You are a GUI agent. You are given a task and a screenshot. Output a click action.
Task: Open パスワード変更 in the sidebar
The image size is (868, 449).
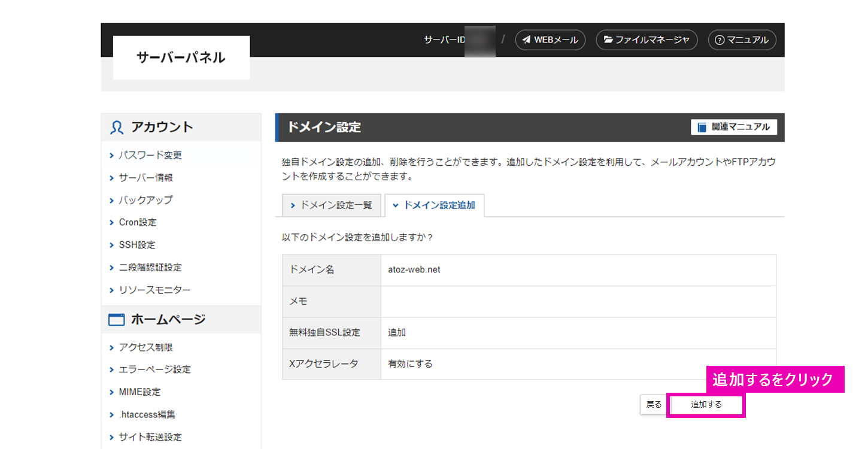point(150,155)
